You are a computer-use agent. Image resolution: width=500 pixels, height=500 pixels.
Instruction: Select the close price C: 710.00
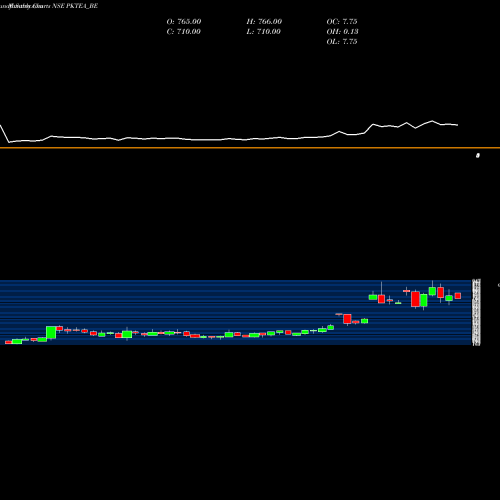point(183,32)
